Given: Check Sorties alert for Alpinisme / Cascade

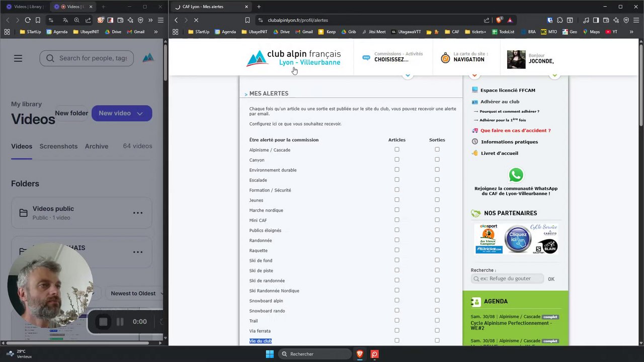Looking at the screenshot, I should [437, 149].
